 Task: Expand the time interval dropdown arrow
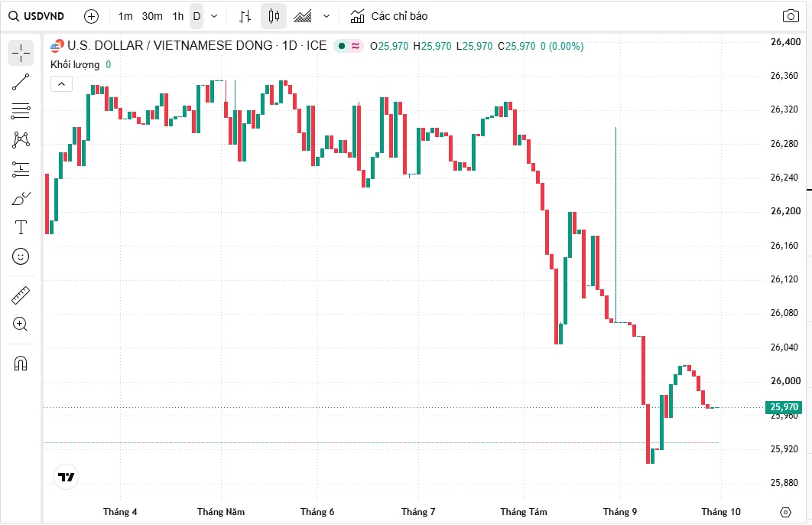click(x=214, y=16)
